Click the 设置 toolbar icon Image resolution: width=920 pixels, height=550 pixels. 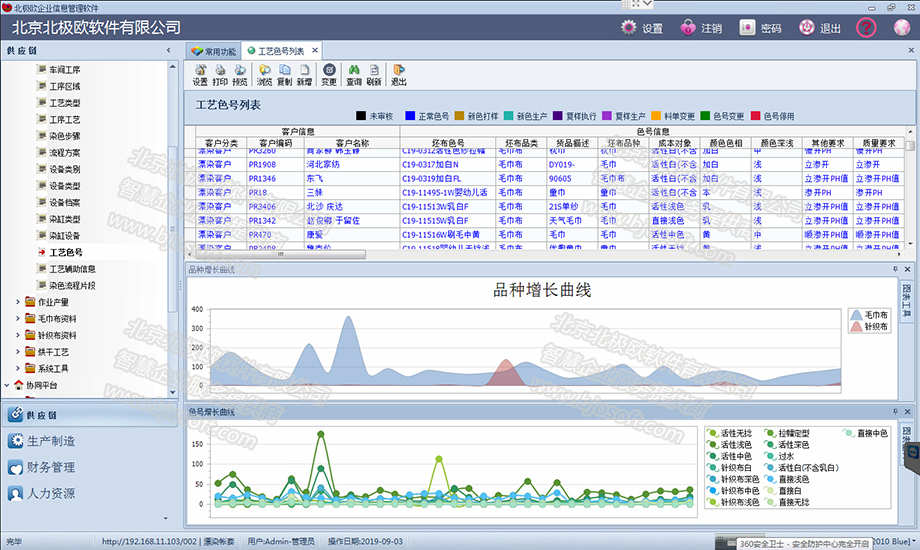coord(200,75)
